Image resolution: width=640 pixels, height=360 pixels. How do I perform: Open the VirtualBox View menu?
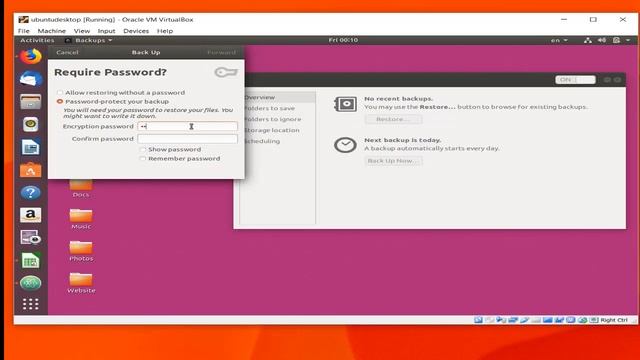point(82,31)
